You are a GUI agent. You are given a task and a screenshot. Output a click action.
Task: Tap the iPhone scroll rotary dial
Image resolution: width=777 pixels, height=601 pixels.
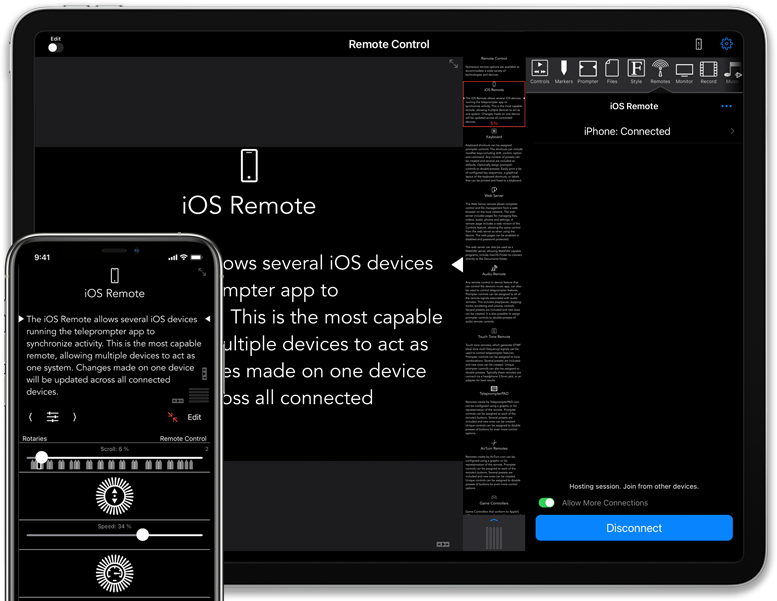[x=114, y=496]
